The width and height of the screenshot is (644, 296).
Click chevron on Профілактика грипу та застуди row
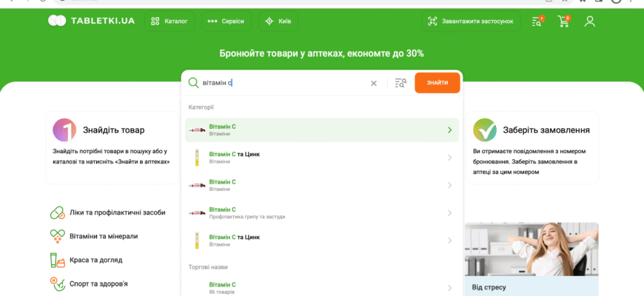coord(450,212)
